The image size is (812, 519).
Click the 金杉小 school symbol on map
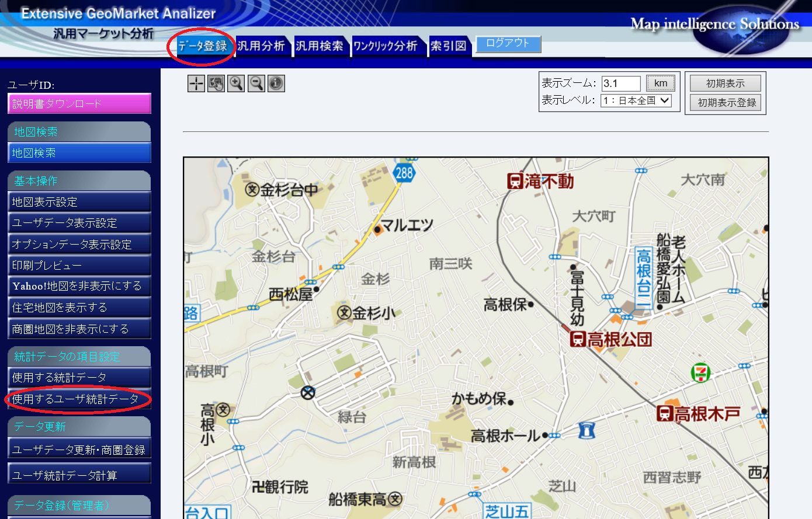click(344, 314)
